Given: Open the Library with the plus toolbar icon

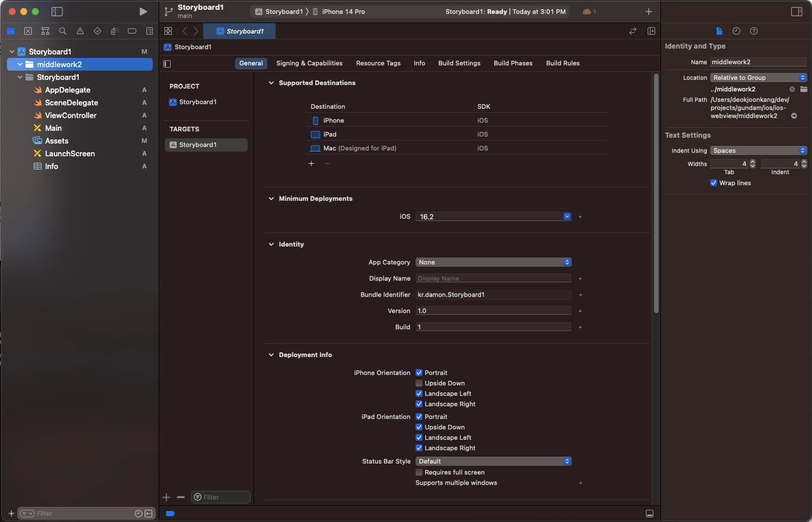Looking at the screenshot, I should [649, 12].
